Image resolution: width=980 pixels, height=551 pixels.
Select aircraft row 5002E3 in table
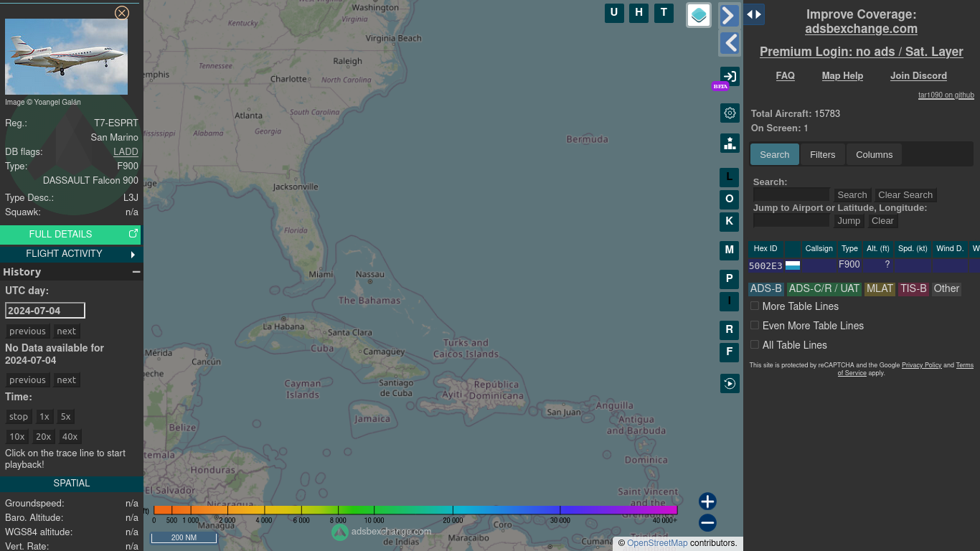tap(864, 265)
